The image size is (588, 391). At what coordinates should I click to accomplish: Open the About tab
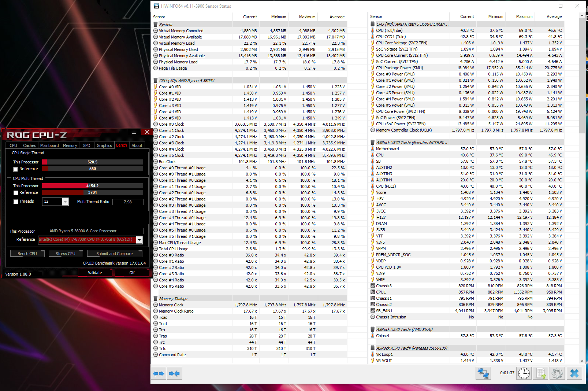click(137, 145)
